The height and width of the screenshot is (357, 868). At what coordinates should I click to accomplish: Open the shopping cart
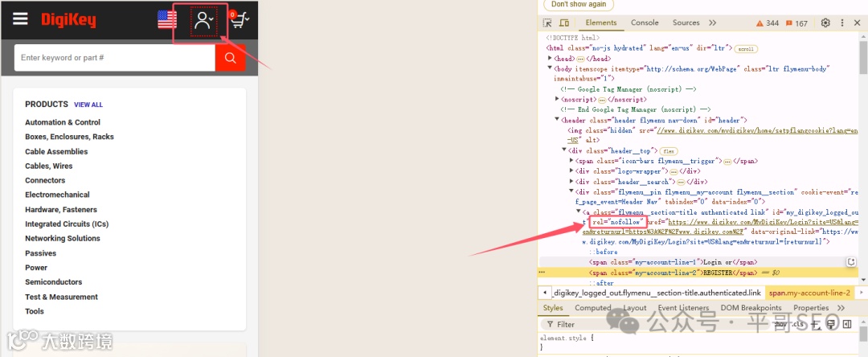240,20
